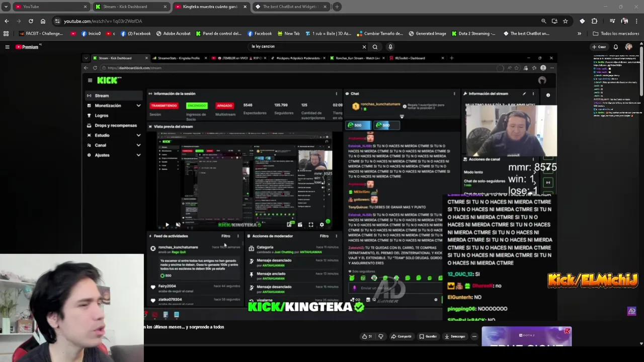Switch to The best ChatBot and Widgets tab
Viewport: 644px width, 362px height.
click(x=292, y=7)
